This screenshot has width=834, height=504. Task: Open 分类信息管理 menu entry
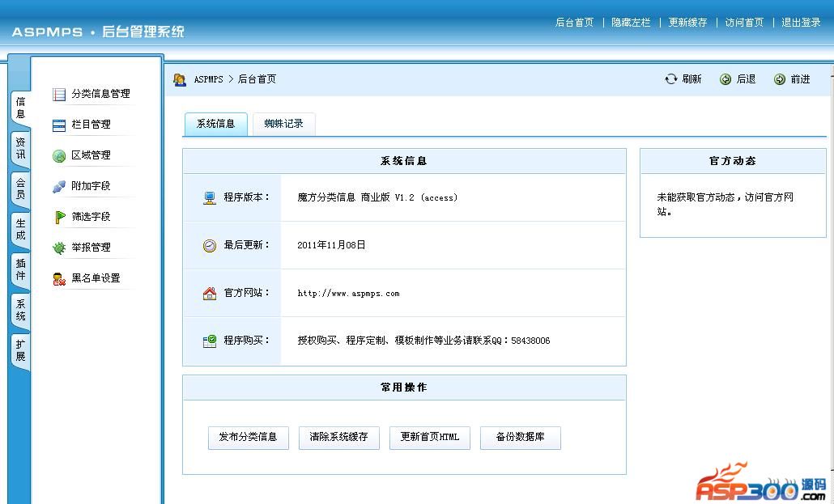[x=100, y=94]
